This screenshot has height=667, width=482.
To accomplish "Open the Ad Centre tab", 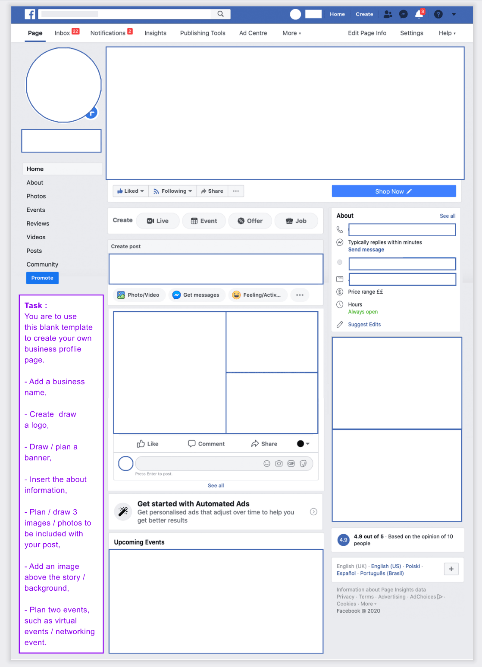I will pos(253,33).
